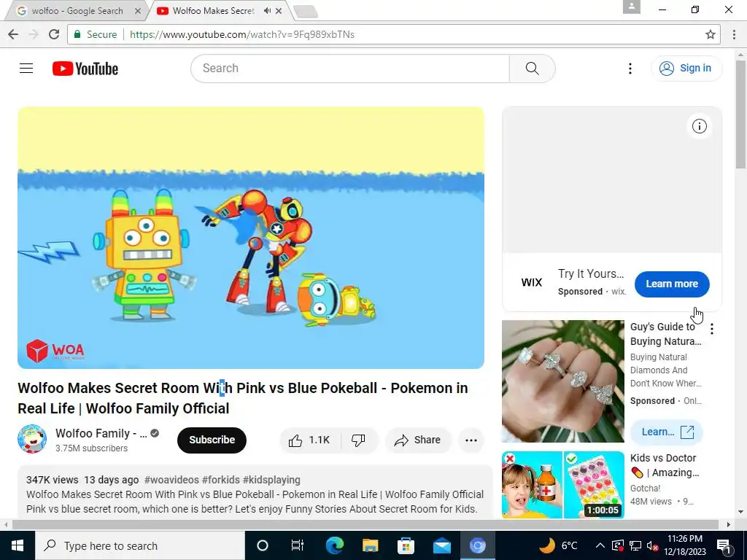Open options menu for Guy's Guide ad
The image size is (747, 560).
point(712,329)
